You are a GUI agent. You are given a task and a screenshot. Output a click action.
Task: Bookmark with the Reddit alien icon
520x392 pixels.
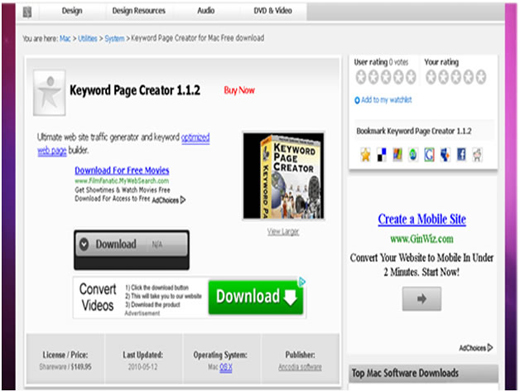pos(477,155)
